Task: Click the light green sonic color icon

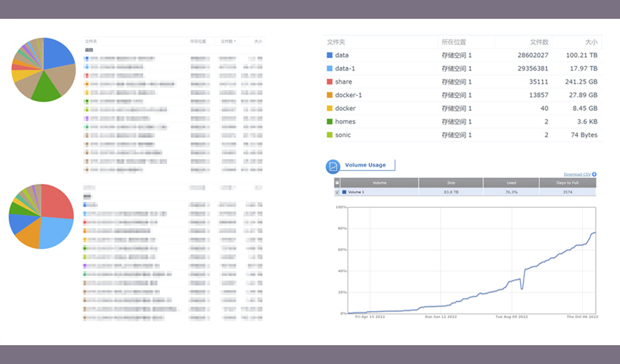Action: point(330,135)
